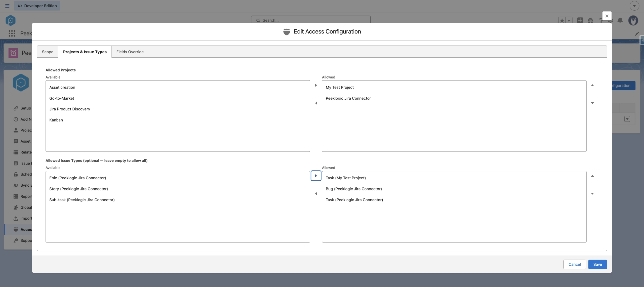Viewport: 644px width, 287px height.
Task: Move selected issue type to Allowed list
Action: pyautogui.click(x=316, y=176)
